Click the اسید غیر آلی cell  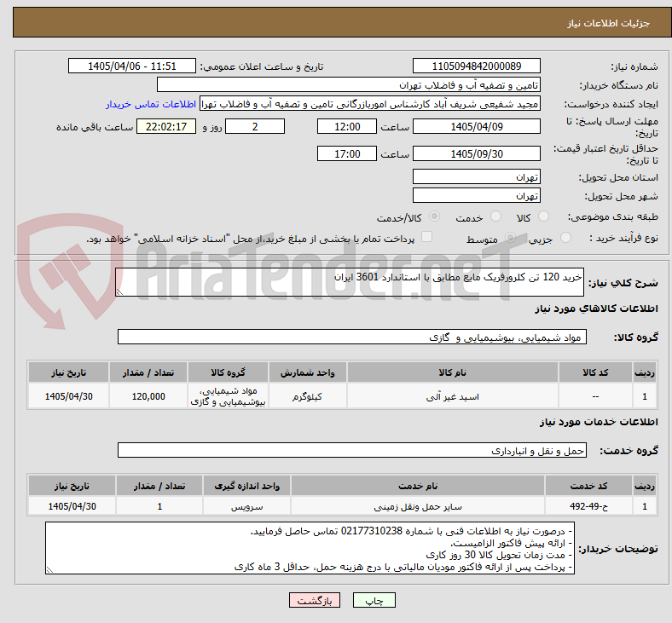[453, 396]
